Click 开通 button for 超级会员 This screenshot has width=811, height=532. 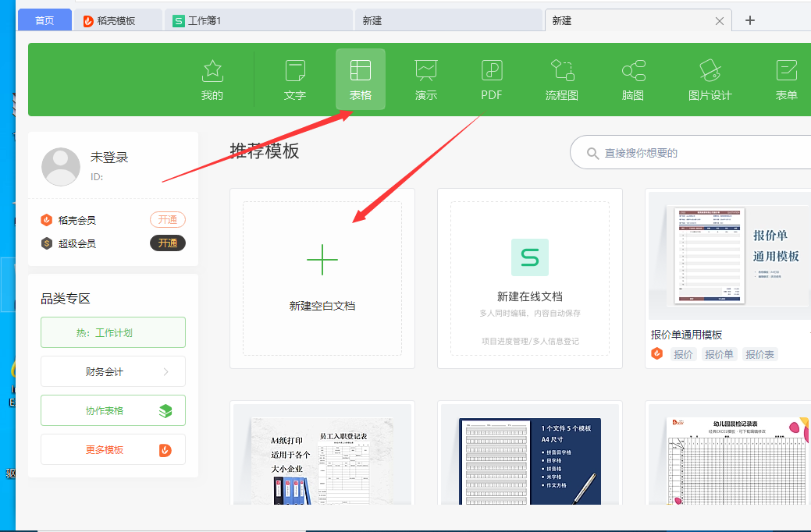click(x=167, y=243)
